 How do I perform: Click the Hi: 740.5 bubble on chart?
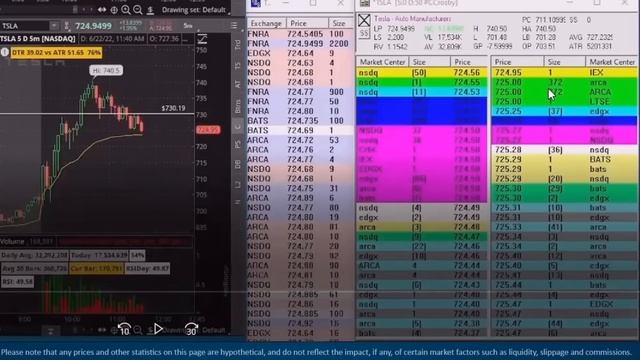106,71
